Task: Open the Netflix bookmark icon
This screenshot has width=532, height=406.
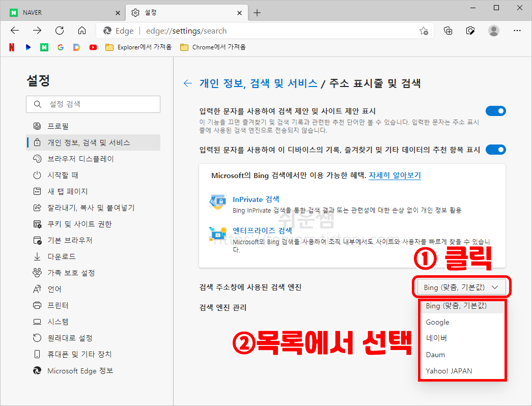Action: click(12, 47)
